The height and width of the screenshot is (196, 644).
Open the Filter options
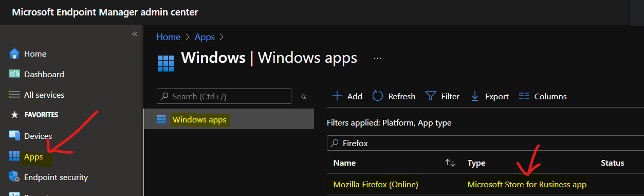click(x=443, y=96)
